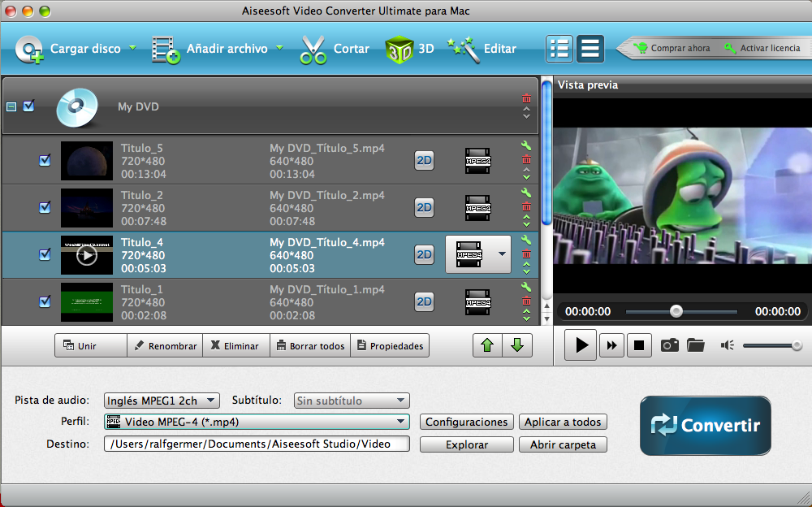Toggle the 2D button for Titulo_2
This screenshot has width=812, height=507.
coord(424,208)
